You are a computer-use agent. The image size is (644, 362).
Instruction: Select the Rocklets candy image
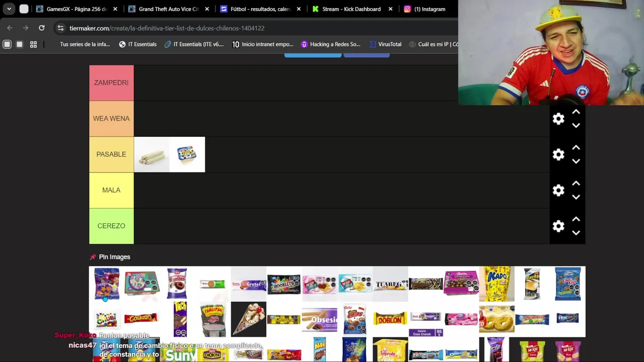pyautogui.click(x=284, y=284)
